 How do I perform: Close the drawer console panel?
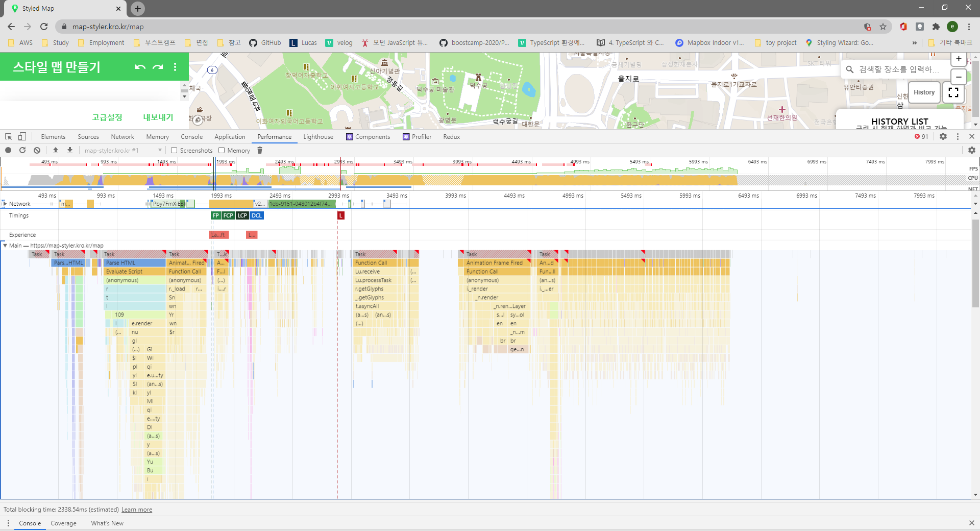[x=972, y=523]
